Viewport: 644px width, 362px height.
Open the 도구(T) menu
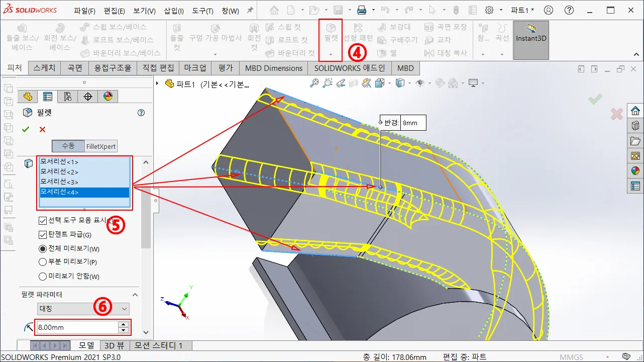[202, 11]
